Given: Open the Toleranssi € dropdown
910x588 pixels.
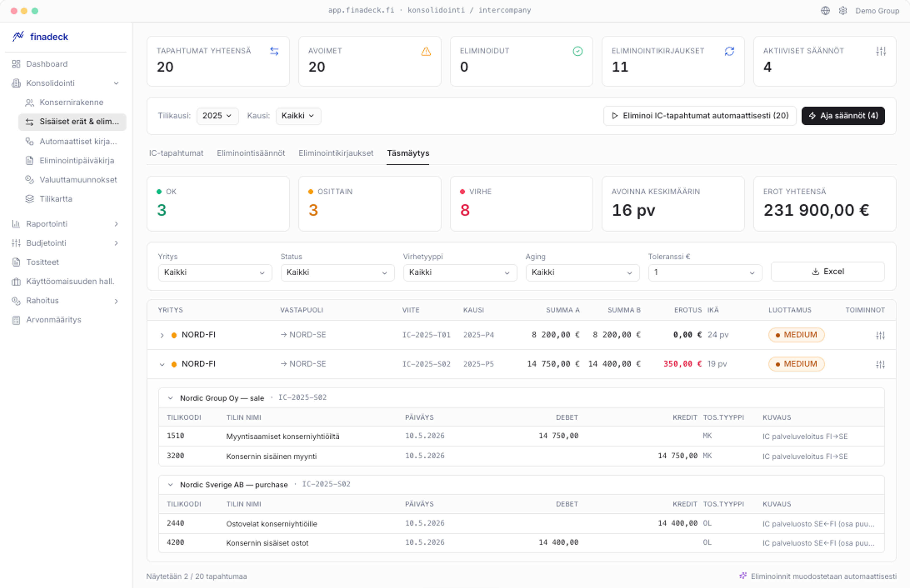Looking at the screenshot, I should [x=705, y=273].
